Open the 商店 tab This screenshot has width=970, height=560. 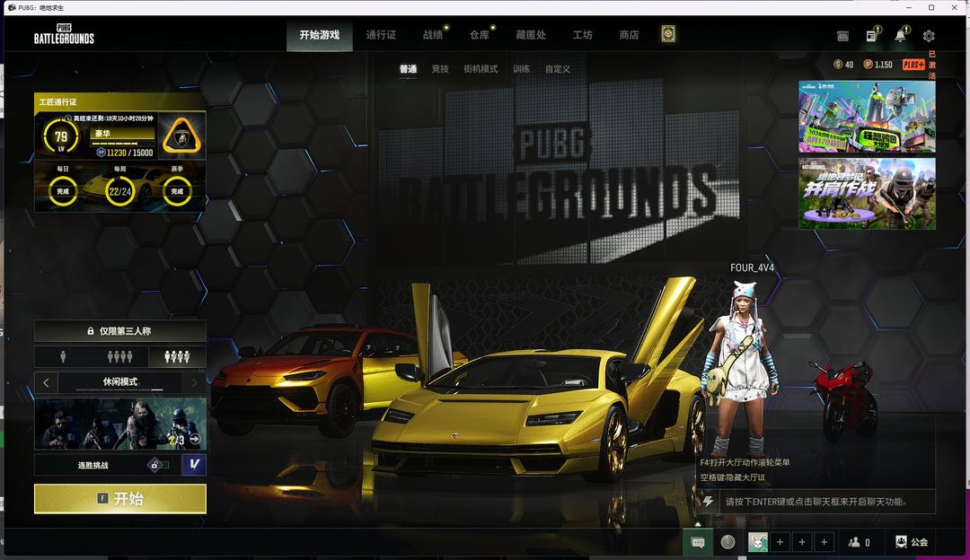click(x=629, y=35)
